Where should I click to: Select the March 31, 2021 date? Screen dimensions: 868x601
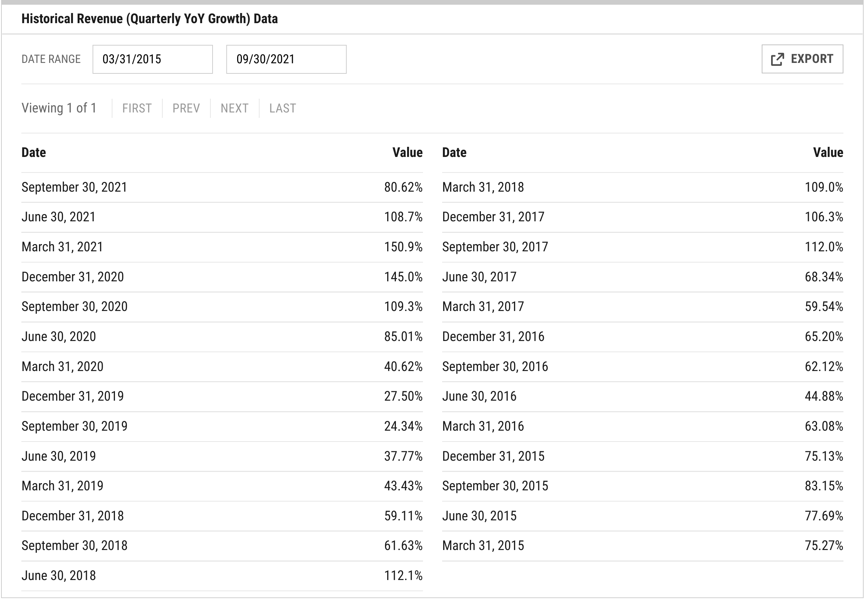[62, 247]
